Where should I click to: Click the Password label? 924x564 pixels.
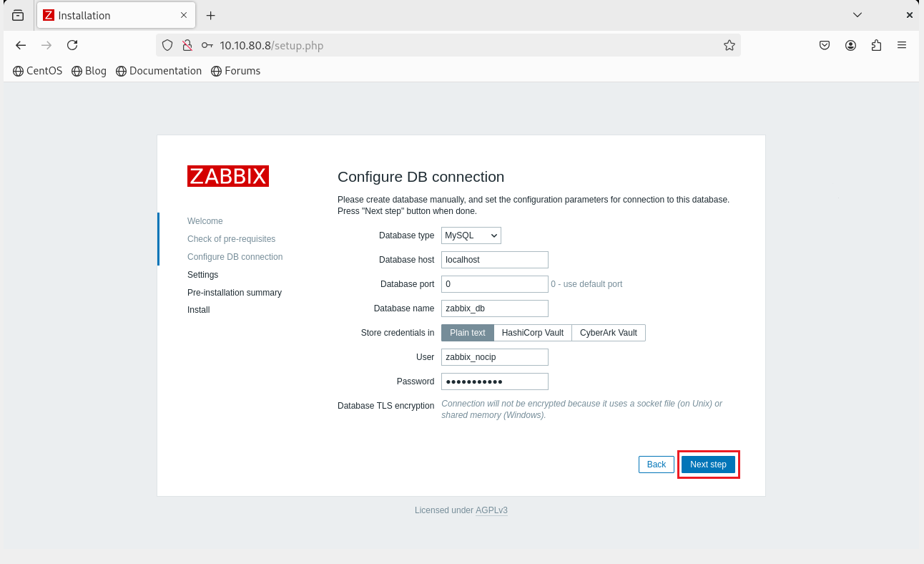[x=416, y=381]
